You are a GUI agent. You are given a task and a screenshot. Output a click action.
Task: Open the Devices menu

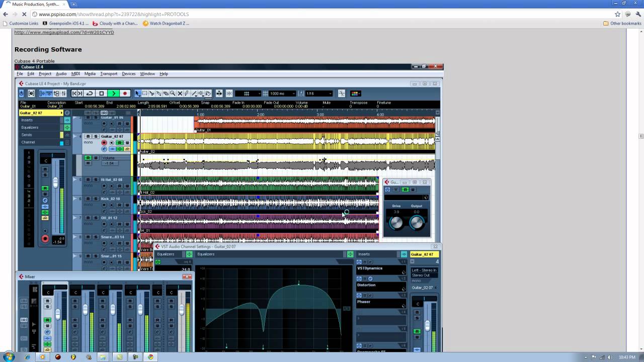(x=128, y=74)
